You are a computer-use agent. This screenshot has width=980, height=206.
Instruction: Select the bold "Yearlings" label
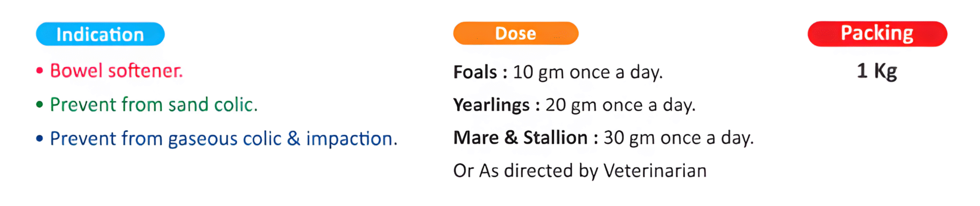coord(491,105)
